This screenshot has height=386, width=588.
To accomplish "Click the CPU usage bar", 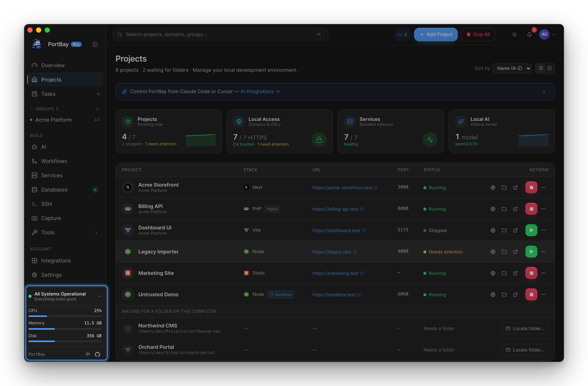I will point(65,316).
